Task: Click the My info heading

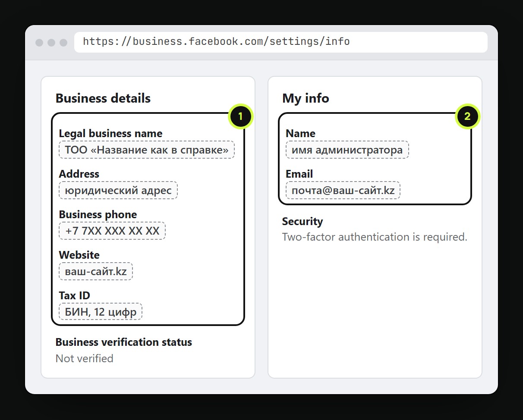Action: click(x=306, y=98)
